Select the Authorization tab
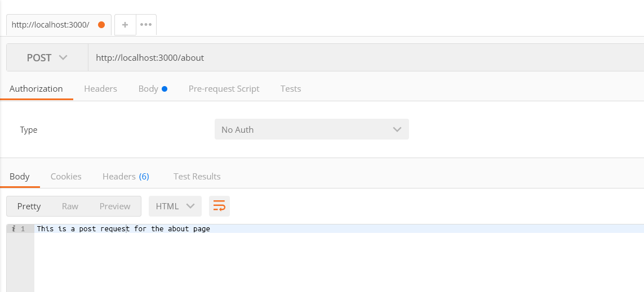This screenshot has height=292, width=644. [x=36, y=88]
